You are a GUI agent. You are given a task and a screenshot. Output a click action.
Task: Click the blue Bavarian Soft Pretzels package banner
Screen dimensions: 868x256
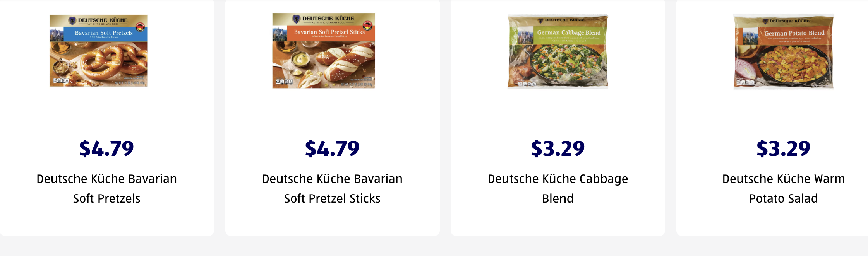click(x=103, y=33)
